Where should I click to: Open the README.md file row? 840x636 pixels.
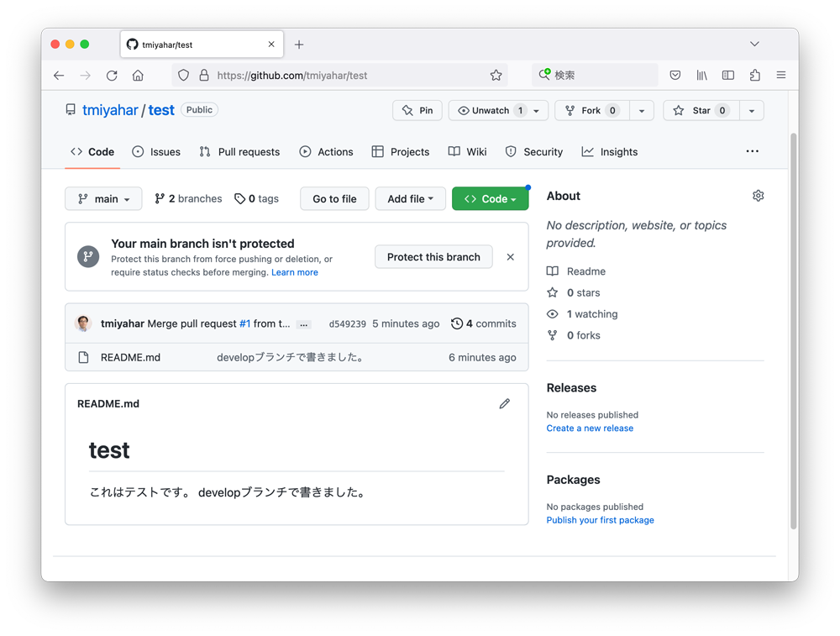[297, 357]
